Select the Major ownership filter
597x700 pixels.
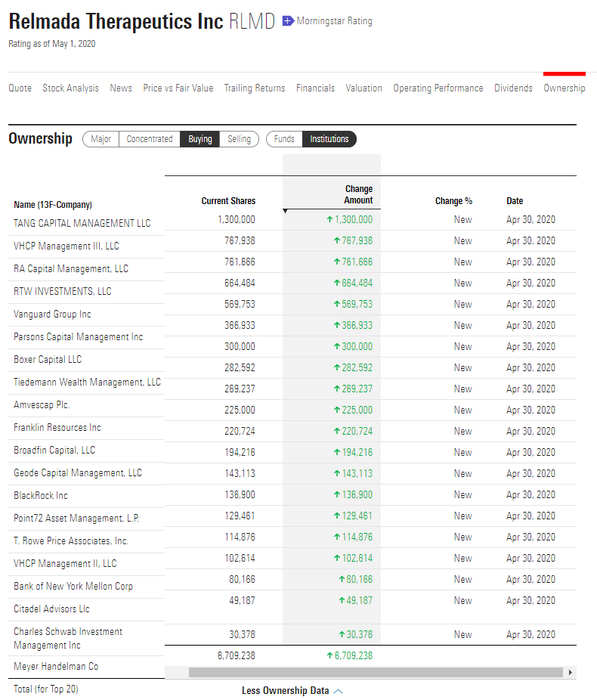click(x=101, y=139)
